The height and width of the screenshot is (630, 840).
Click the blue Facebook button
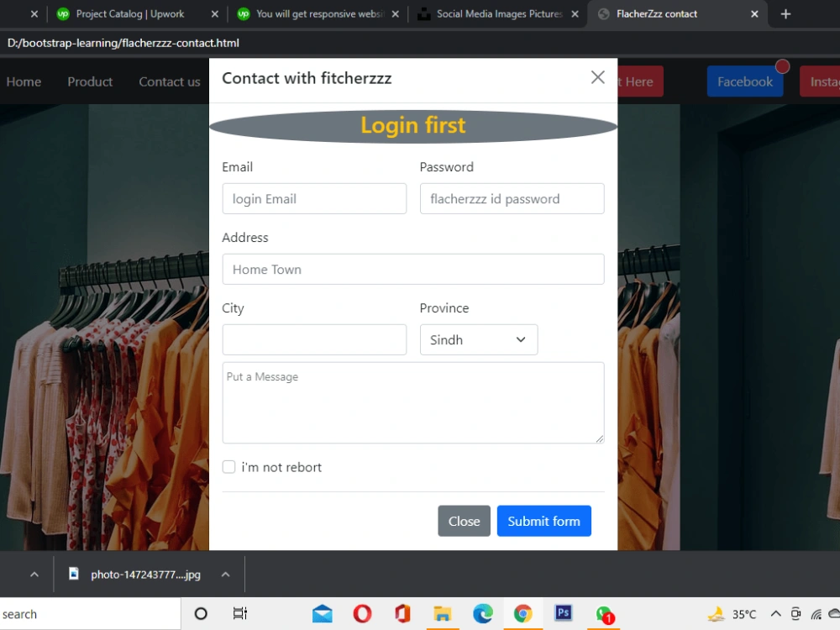coord(744,81)
